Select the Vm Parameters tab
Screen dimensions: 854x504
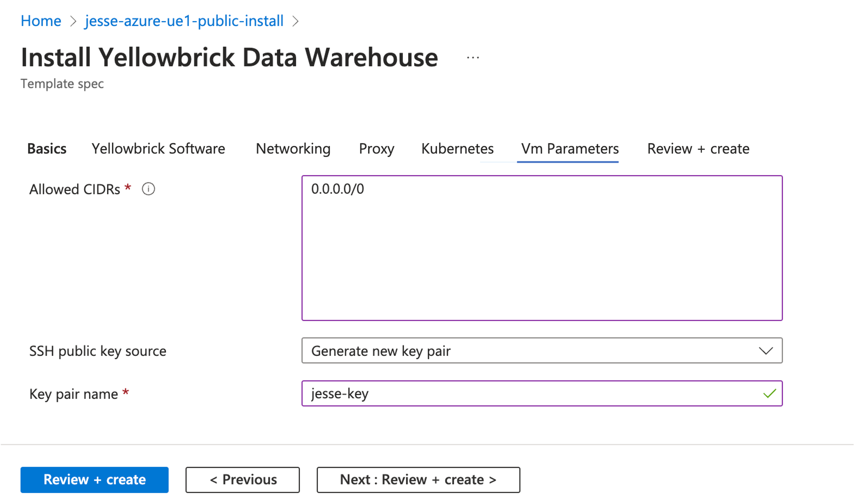[x=570, y=149]
